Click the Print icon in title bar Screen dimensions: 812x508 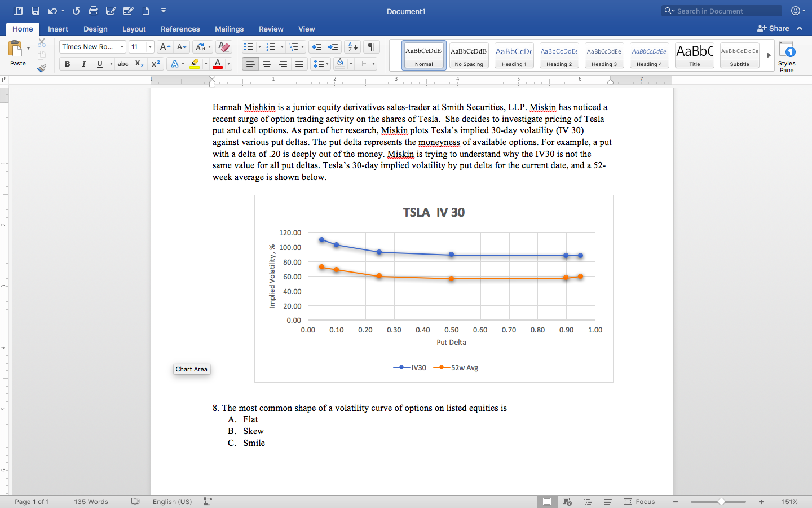click(x=94, y=11)
